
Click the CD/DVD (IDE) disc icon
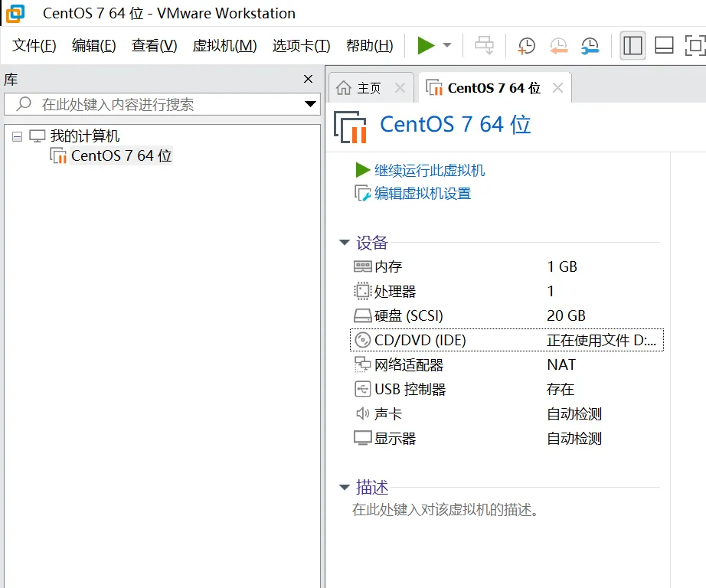[362, 340]
